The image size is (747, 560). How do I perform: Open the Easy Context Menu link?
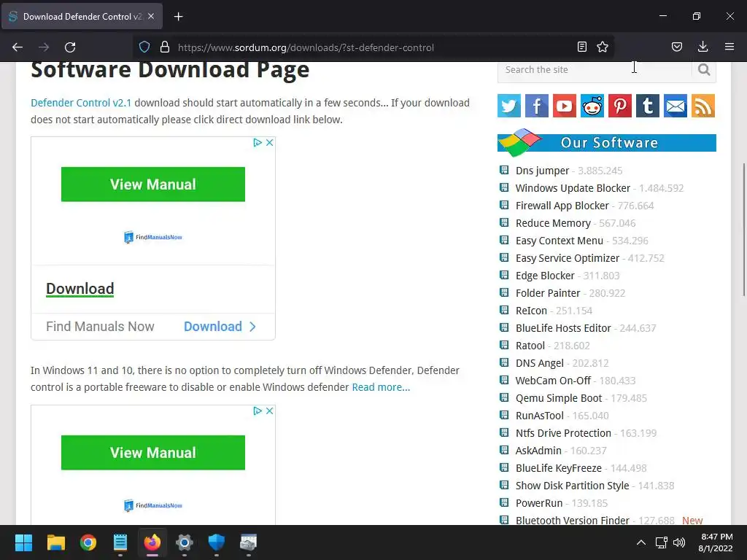(560, 241)
